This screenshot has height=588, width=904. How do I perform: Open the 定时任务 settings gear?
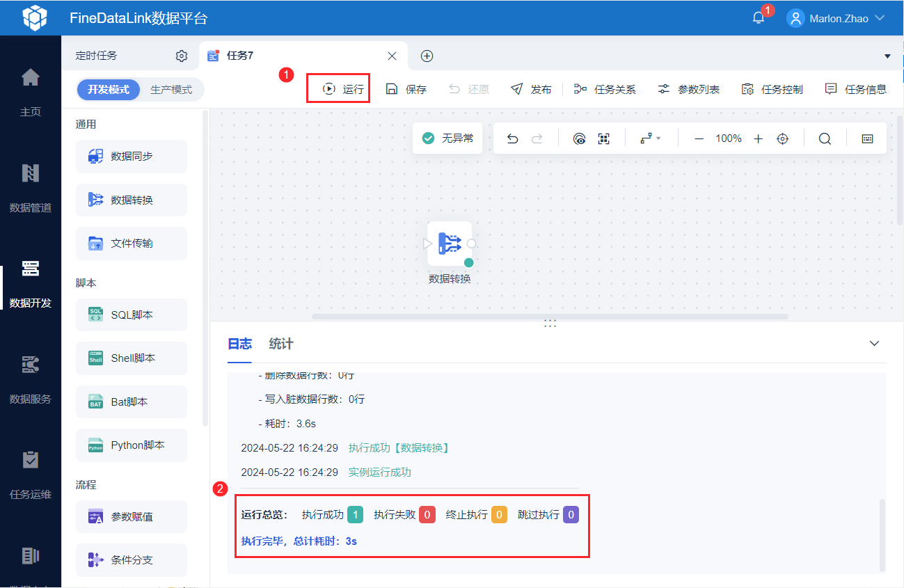[x=182, y=56]
